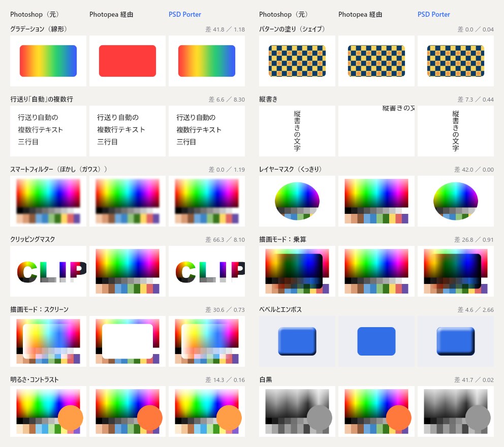Click Photoshop thumbnail for 行送り「自動」の複数行
The width and height of the screenshot is (504, 447).
pos(48,131)
